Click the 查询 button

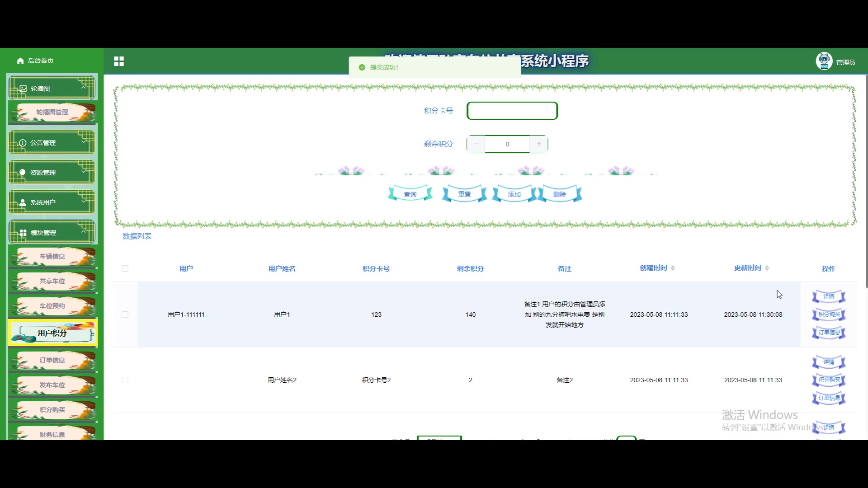point(410,194)
